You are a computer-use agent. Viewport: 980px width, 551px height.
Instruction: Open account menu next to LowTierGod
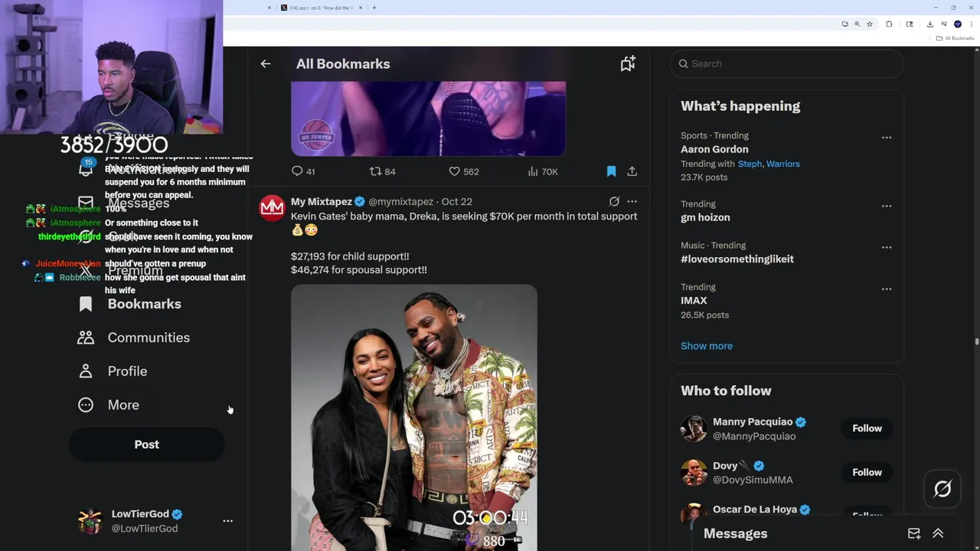point(227,520)
